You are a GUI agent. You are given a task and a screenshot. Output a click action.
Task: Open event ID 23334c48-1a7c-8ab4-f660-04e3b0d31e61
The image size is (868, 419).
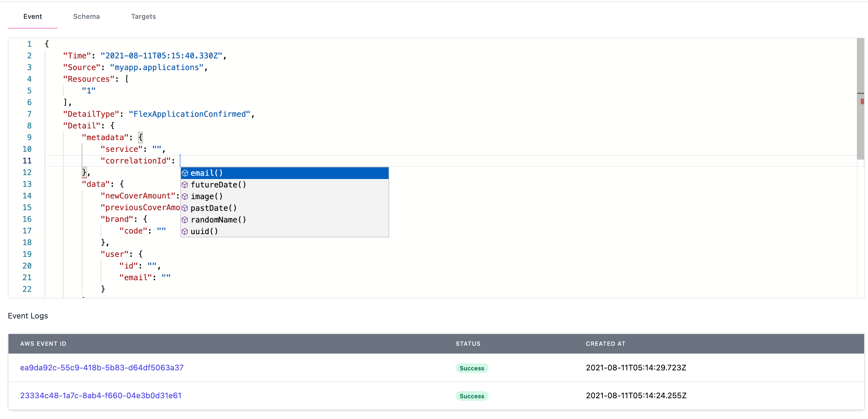click(101, 395)
